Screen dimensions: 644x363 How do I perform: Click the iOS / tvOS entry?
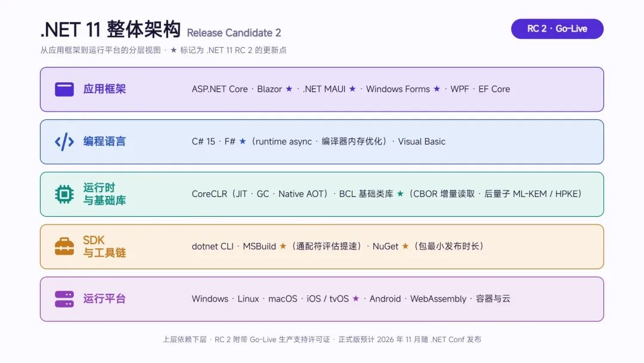point(328,299)
